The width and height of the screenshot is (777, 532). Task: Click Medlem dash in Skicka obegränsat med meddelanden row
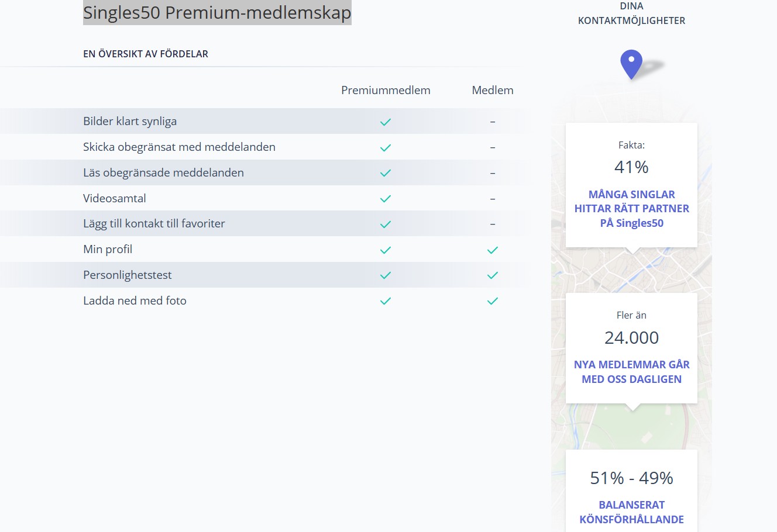click(493, 147)
